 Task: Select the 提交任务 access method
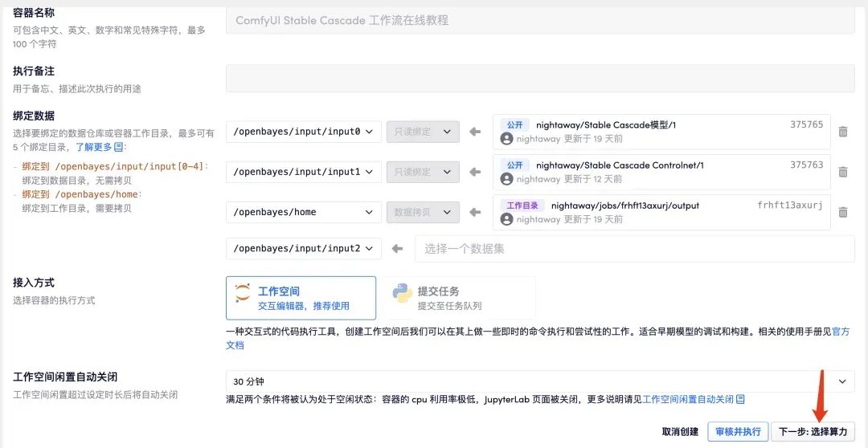[460, 298]
